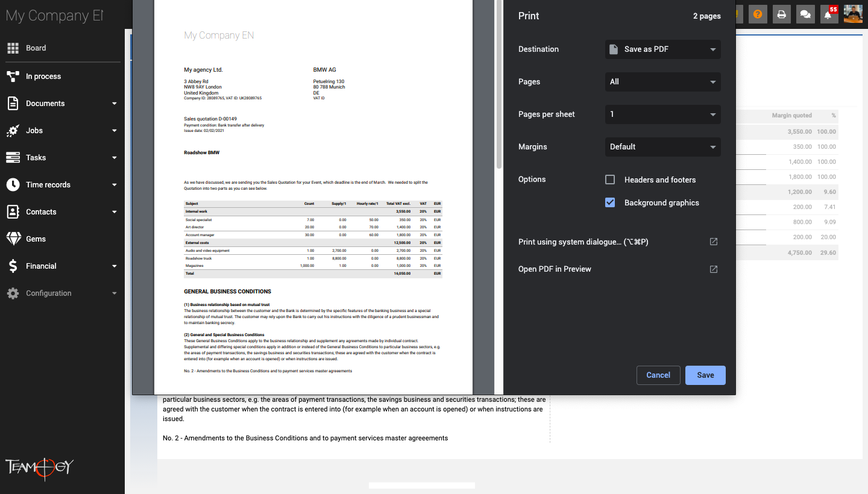Expand the Time records submenu arrow
This screenshot has height=494, width=868.
115,185
